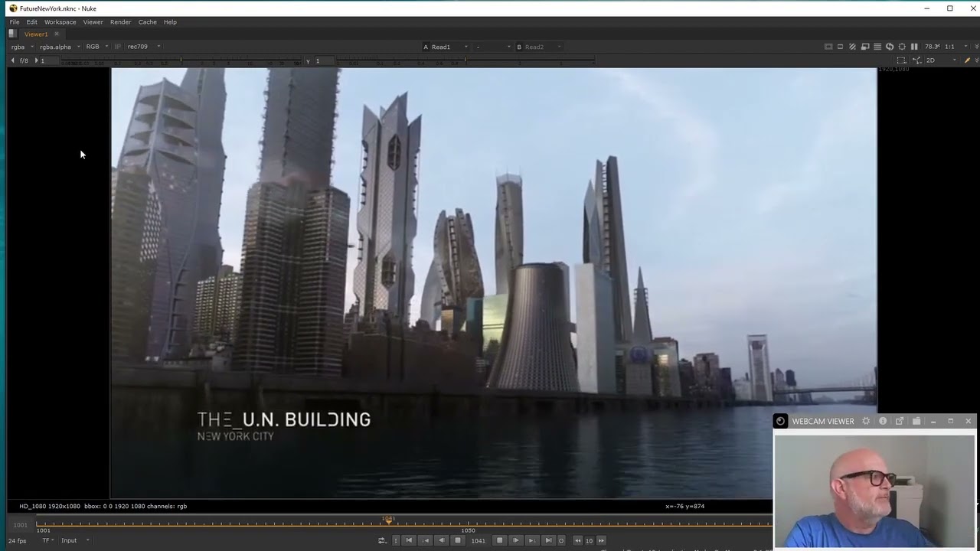This screenshot has height=551, width=980.
Task: Open the Input frame range dropdown
Action: tap(75, 540)
